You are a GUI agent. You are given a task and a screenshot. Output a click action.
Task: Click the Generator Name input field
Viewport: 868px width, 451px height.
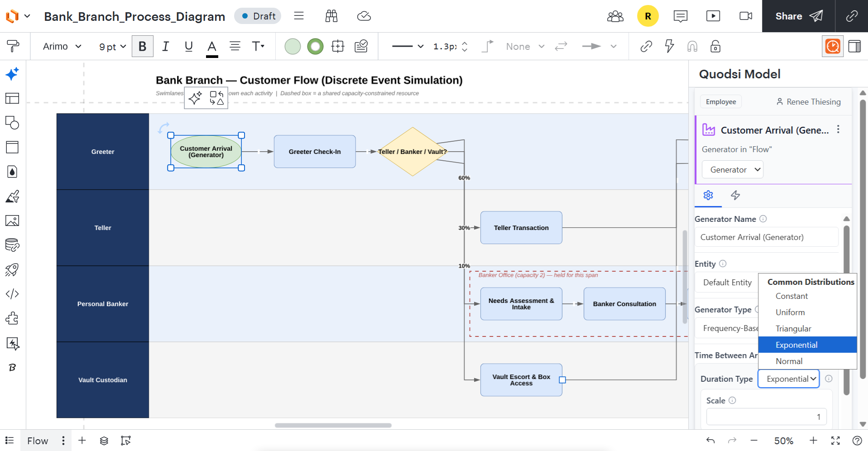coord(767,237)
